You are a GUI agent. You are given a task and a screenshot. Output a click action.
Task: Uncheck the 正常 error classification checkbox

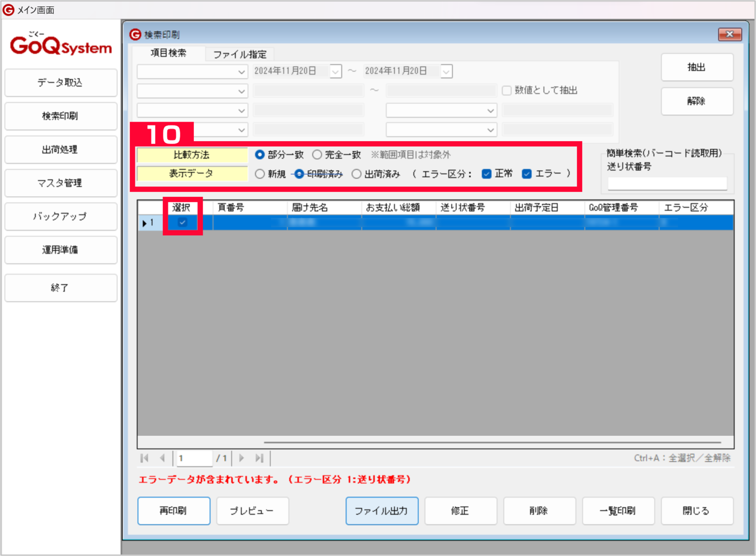(486, 173)
